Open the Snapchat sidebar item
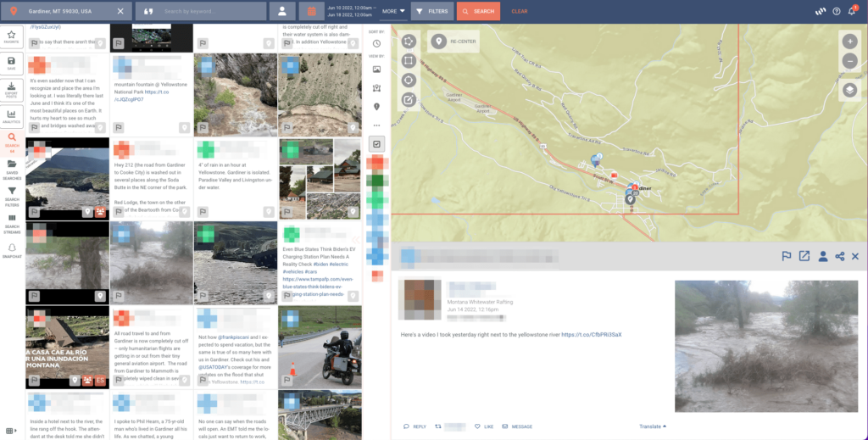The image size is (868, 440). click(12, 251)
